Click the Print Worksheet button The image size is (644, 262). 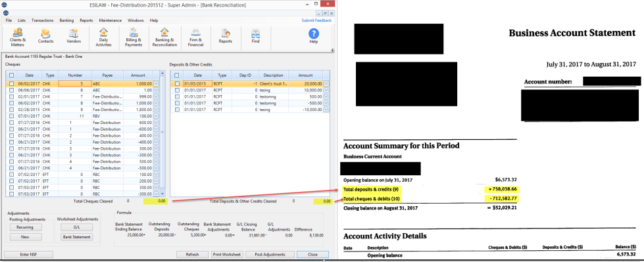coord(227,254)
